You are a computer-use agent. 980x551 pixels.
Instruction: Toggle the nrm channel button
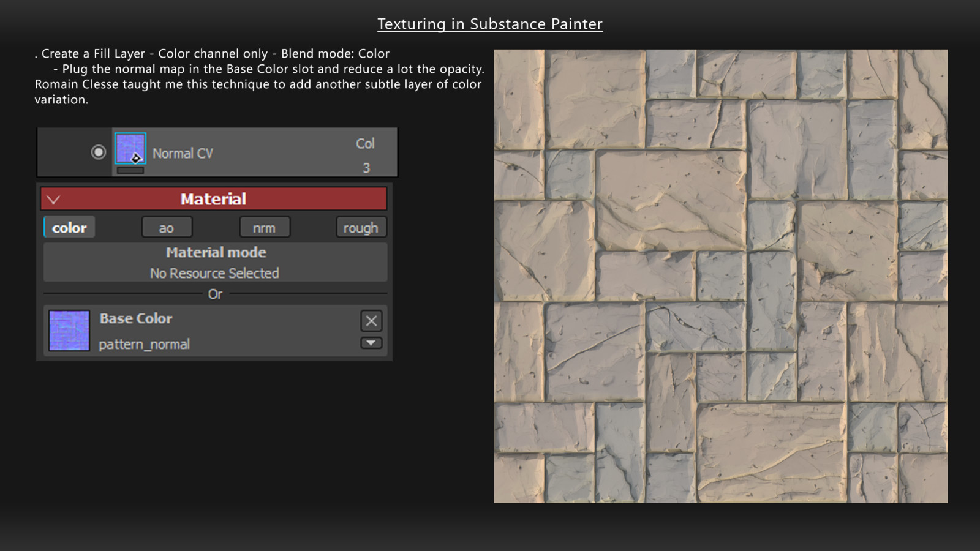click(265, 228)
